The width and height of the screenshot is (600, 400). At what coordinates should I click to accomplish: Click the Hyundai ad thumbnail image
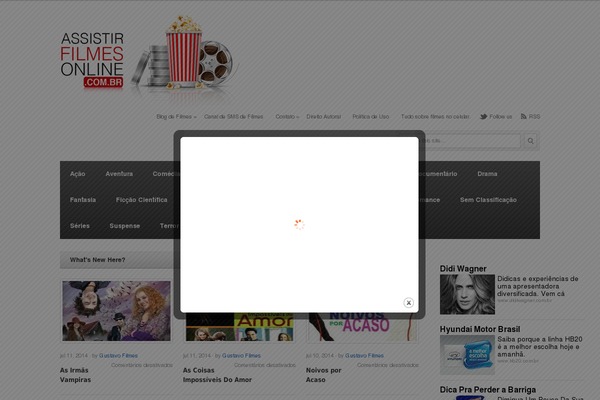coord(467,355)
